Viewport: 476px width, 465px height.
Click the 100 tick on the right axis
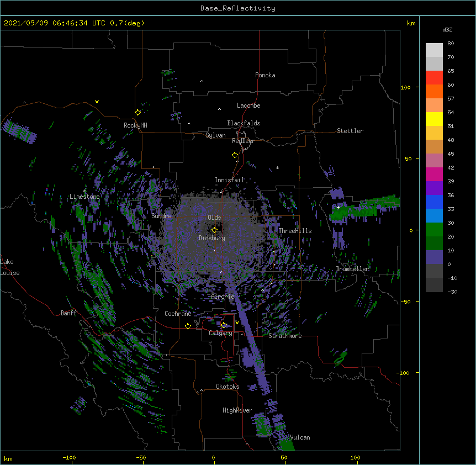pos(405,87)
